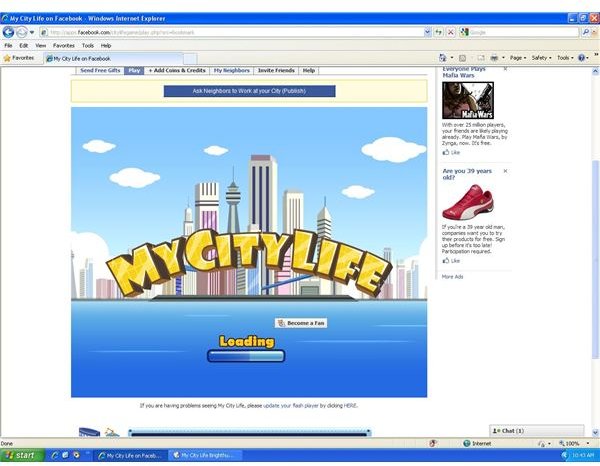This screenshot has width=600, height=466.
Task: Click the blue Help question mark icon
Action: (x=582, y=58)
